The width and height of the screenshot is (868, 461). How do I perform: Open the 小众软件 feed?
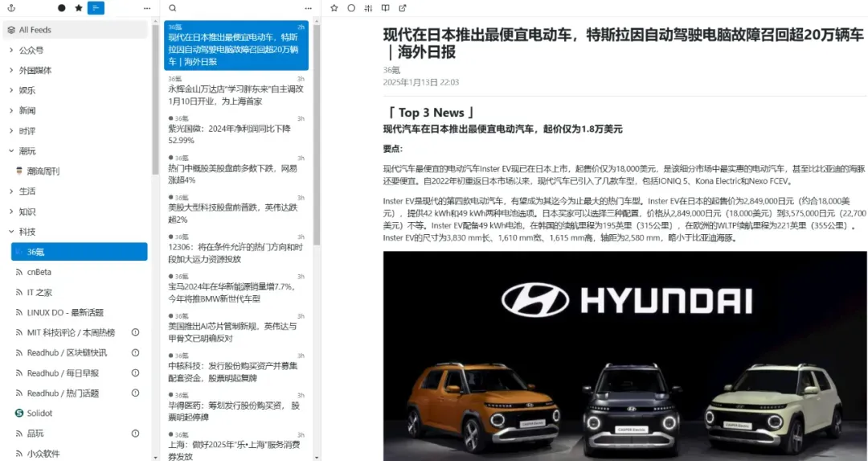point(79,453)
